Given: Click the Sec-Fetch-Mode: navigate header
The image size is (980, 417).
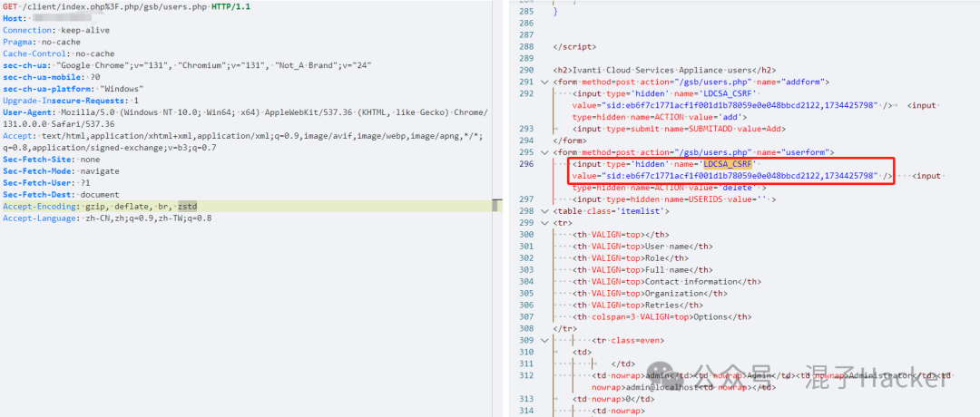Looking at the screenshot, I should tap(61, 171).
